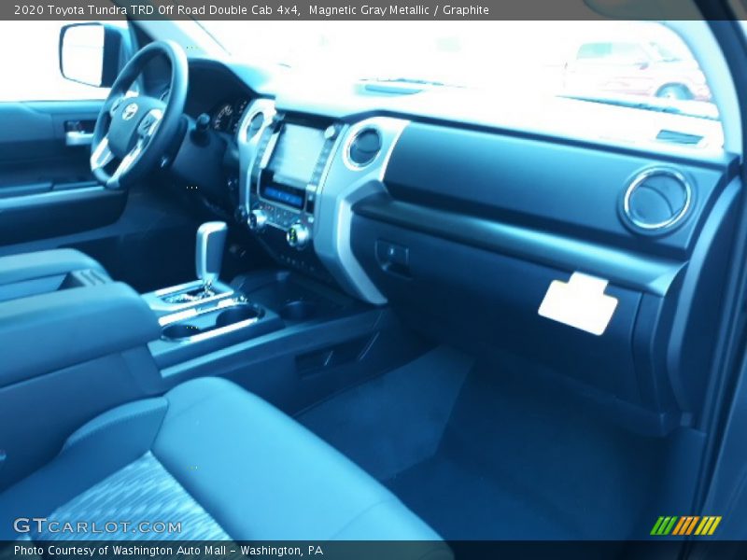Click the automatic gear shifter lever
747x560 pixels.
click(x=210, y=252)
